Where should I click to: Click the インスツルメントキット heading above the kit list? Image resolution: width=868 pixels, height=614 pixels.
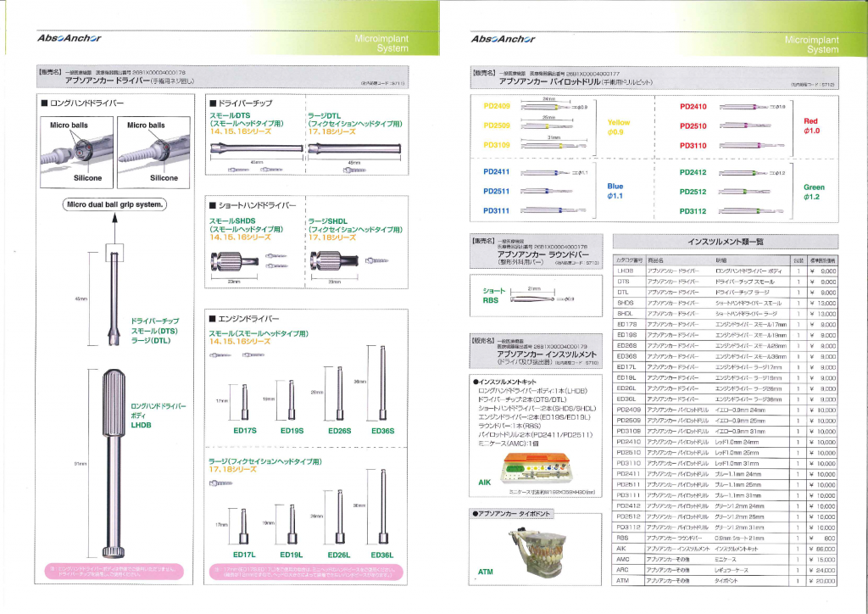[504, 382]
